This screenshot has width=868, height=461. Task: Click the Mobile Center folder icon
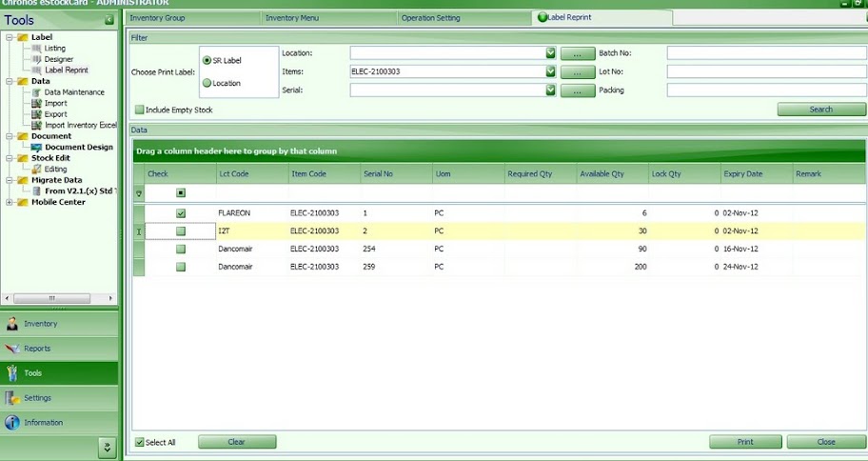(23, 202)
